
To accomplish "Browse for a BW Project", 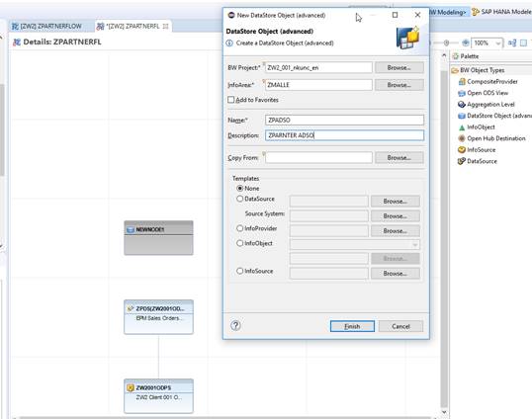I will coord(399,67).
